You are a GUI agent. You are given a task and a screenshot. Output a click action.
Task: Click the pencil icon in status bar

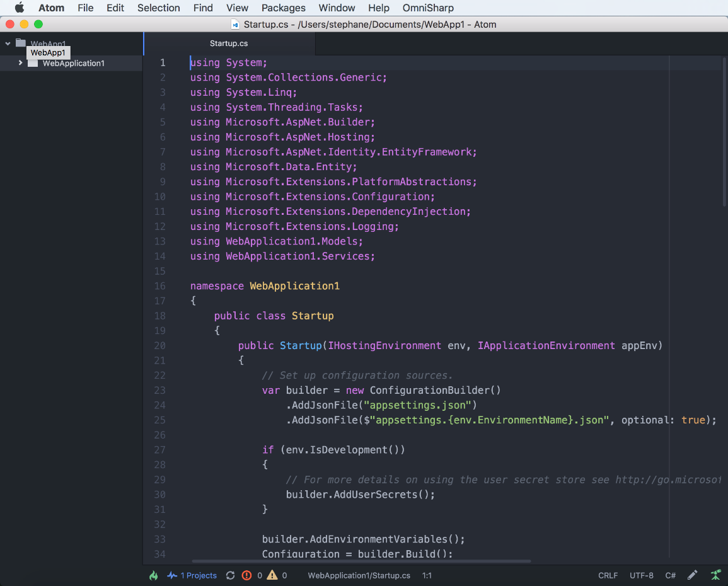[692, 575]
